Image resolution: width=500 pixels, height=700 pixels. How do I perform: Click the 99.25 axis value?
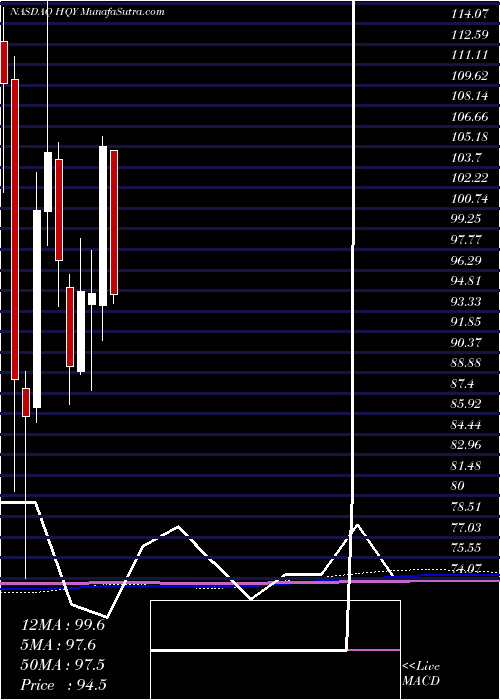point(466,220)
